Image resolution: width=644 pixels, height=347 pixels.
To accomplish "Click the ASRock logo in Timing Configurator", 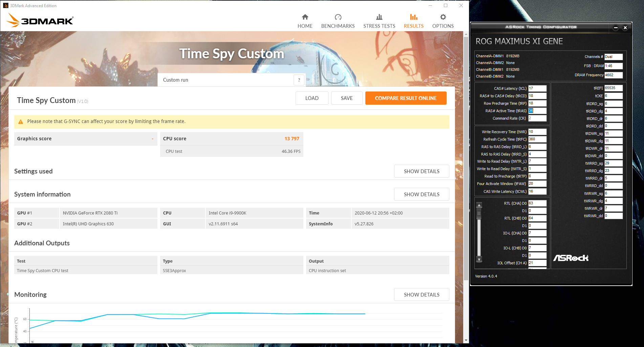I will coord(571,258).
